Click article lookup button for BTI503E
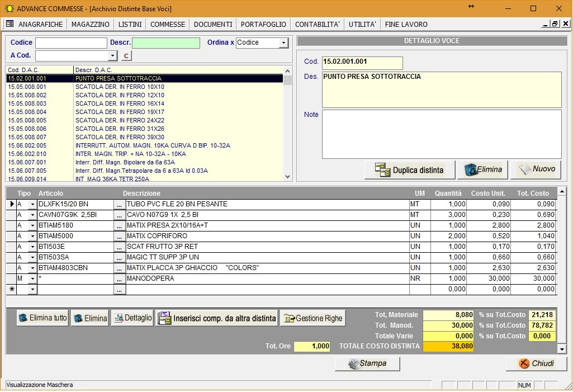The width and height of the screenshot is (573, 392). (119, 247)
